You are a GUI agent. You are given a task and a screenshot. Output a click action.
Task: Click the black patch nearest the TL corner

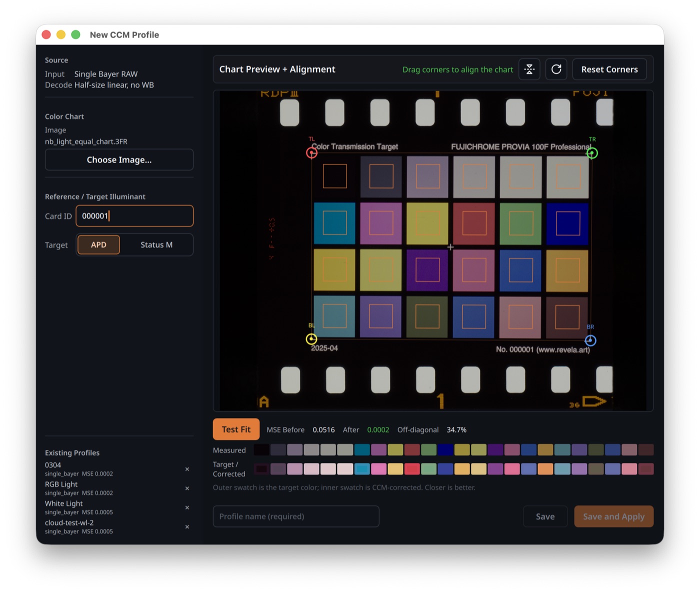coord(334,176)
